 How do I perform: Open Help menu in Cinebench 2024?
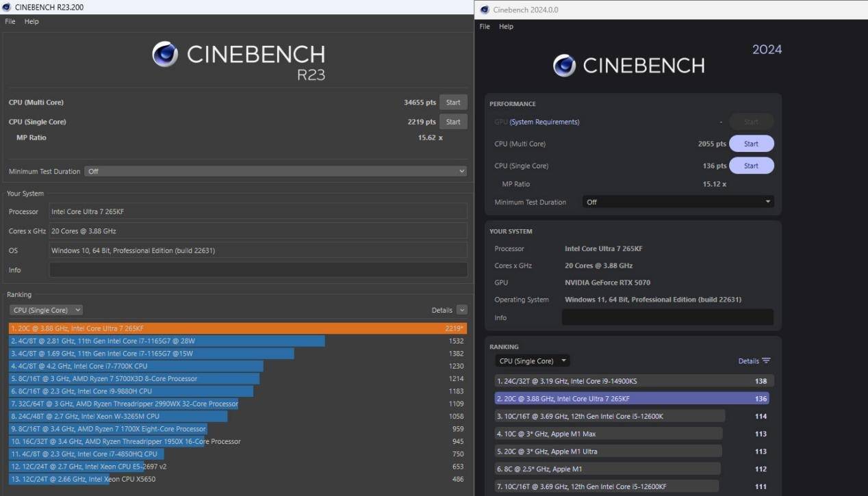(506, 27)
